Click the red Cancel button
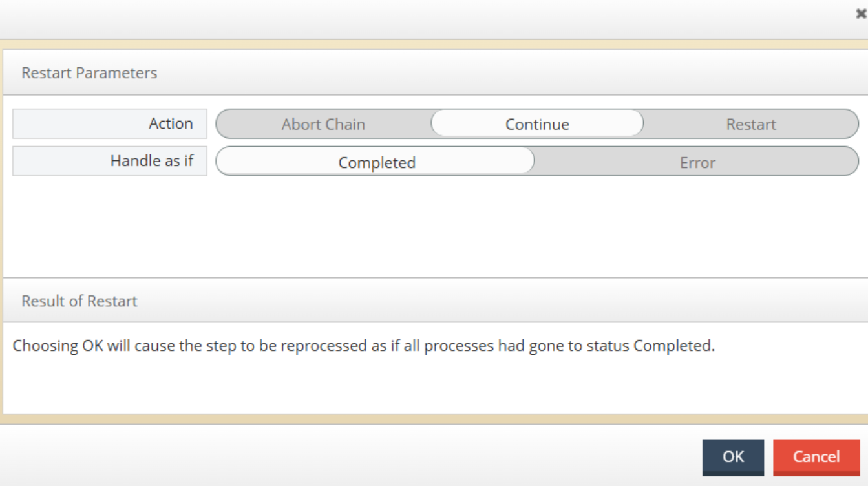Screen dimensions: 868x486 pyautogui.click(x=816, y=458)
